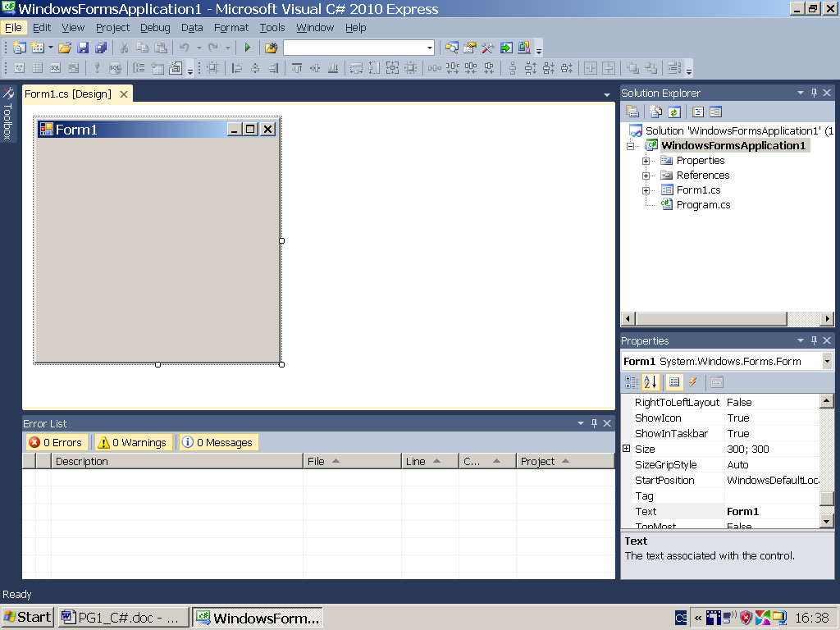Viewport: 840px width, 630px height.
Task: Sort Error List by Project column
Action: click(x=565, y=461)
